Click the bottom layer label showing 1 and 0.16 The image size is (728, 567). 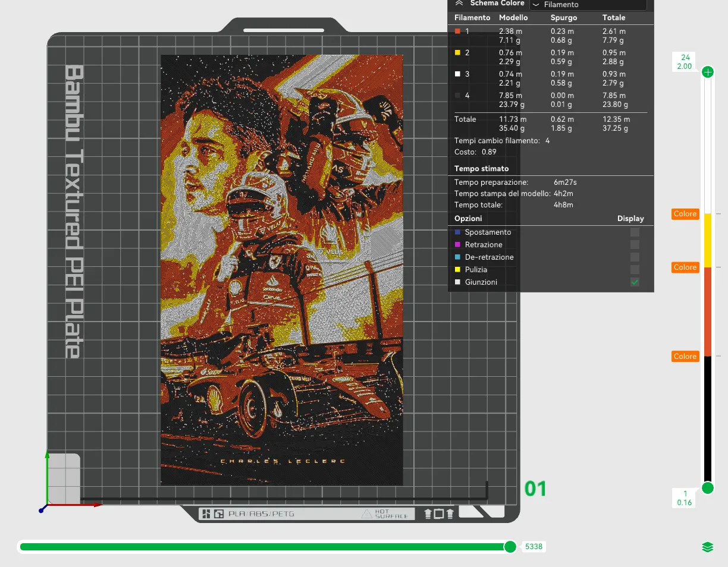coord(685,498)
